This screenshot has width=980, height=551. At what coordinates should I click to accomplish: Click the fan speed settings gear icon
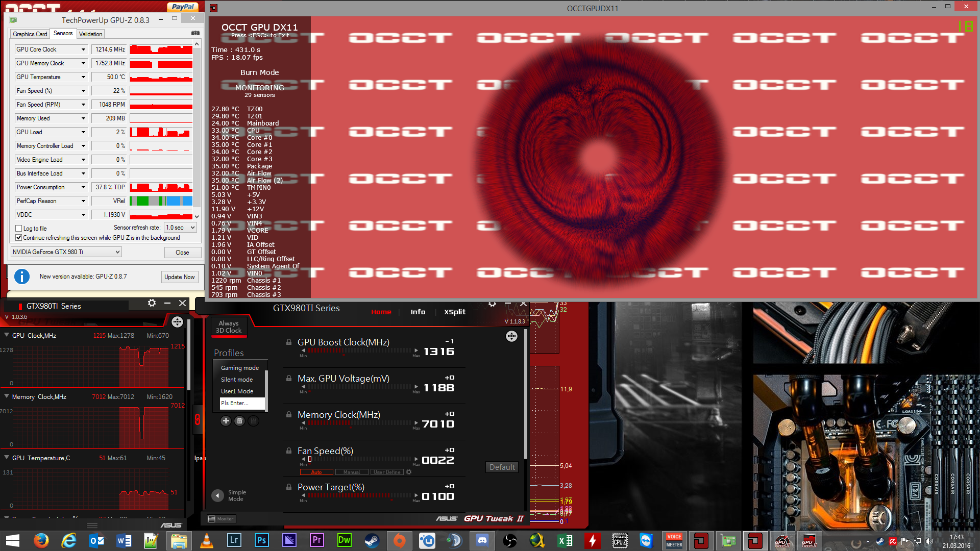pyautogui.click(x=409, y=472)
